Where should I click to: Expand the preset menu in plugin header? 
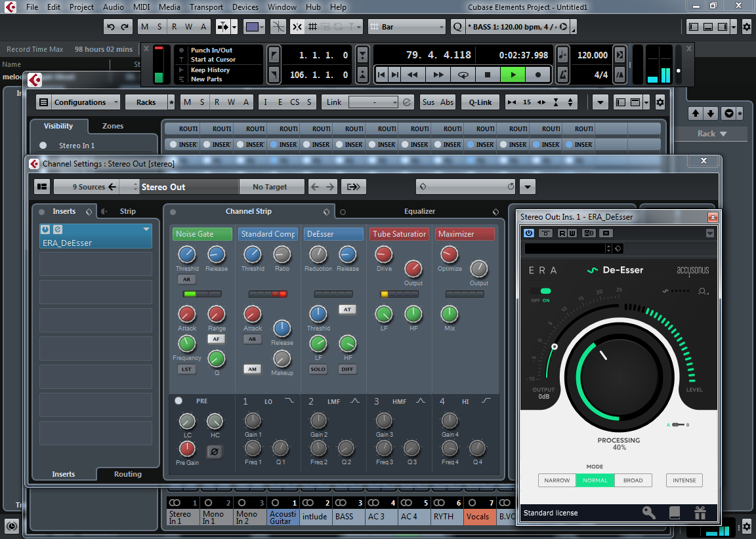[x=709, y=233]
